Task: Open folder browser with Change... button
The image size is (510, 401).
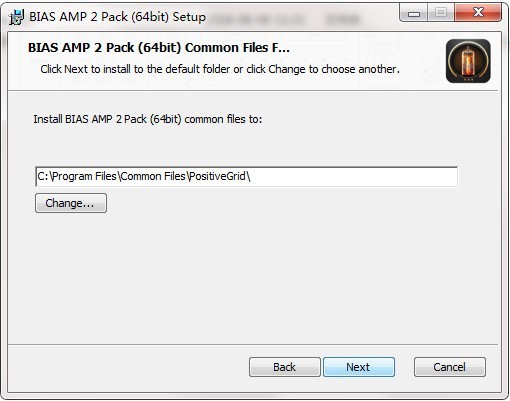Action: pyautogui.click(x=71, y=203)
